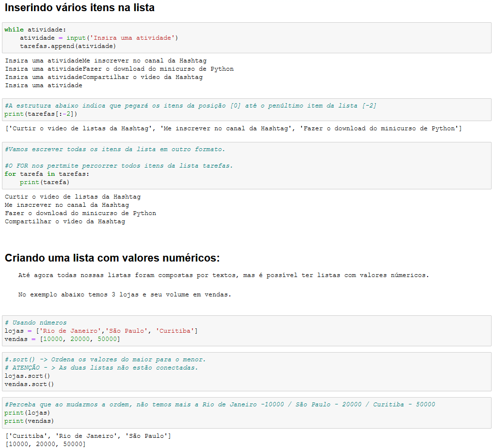Click the output line mentioning 'minicurso de Python' download prompt
This screenshot has height=448, width=494.
coord(119,69)
